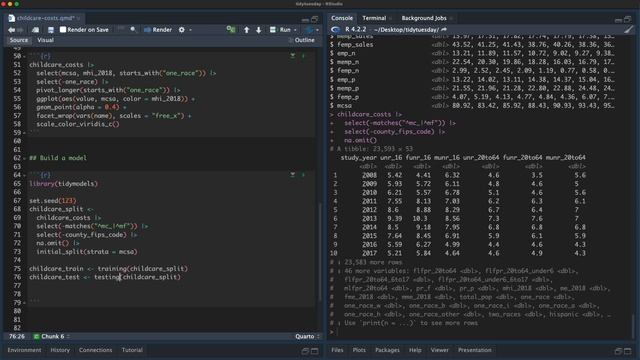Image resolution: width=640 pixels, height=360 pixels.
Task: Maximize the Files pane
Action: (628, 351)
